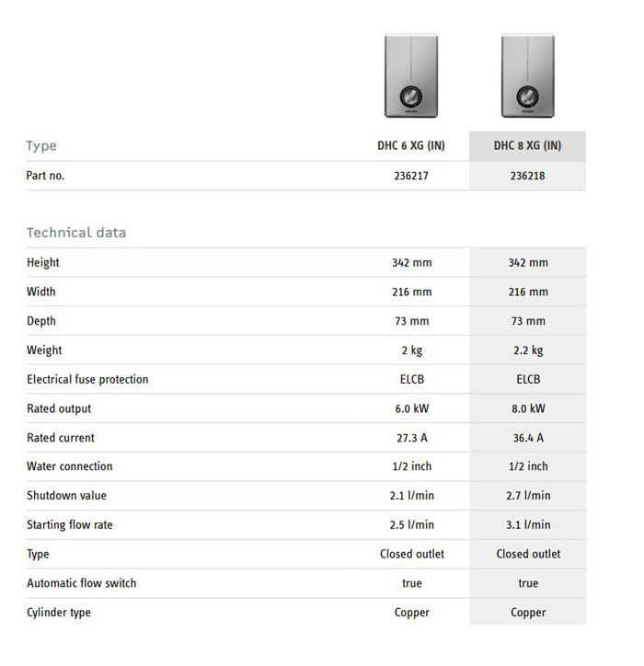This screenshot has height=666, width=644.
Task: Click the 27.3 A rated current
Action: tap(412, 438)
